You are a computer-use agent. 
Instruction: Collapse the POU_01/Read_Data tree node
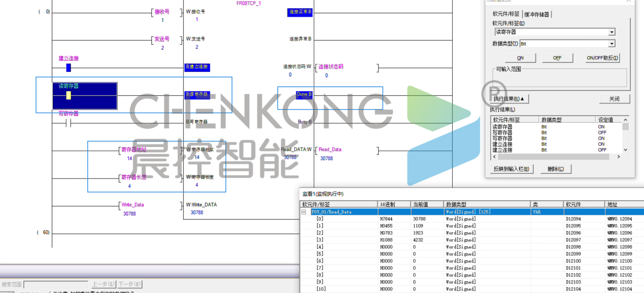coord(304,212)
